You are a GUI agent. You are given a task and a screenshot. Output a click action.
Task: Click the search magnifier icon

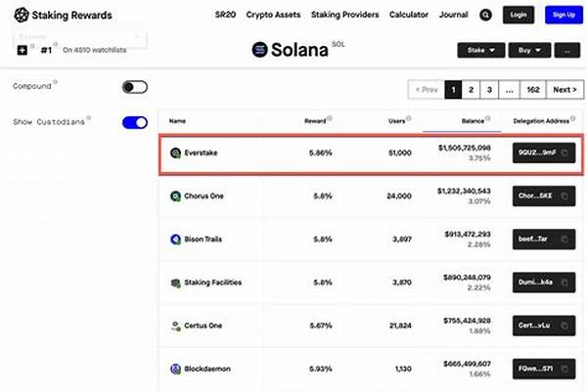click(x=486, y=16)
